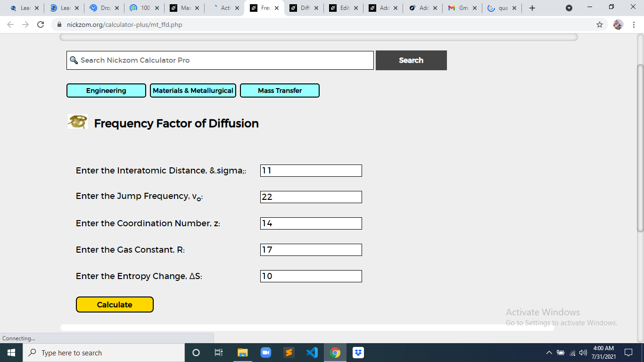Click the Interatomic Distance input field

point(311,171)
